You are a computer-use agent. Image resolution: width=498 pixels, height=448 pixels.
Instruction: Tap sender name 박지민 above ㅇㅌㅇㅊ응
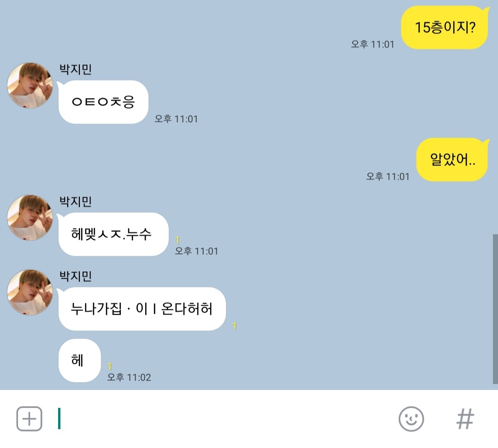(x=76, y=69)
